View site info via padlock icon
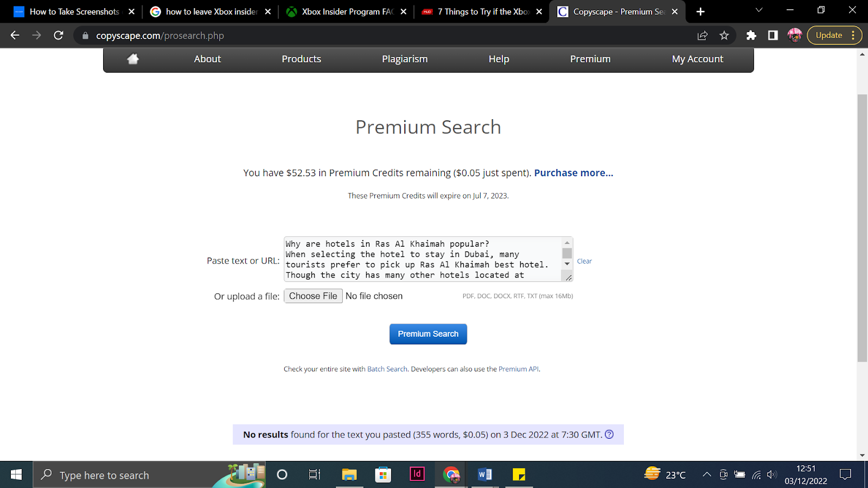 85,36
